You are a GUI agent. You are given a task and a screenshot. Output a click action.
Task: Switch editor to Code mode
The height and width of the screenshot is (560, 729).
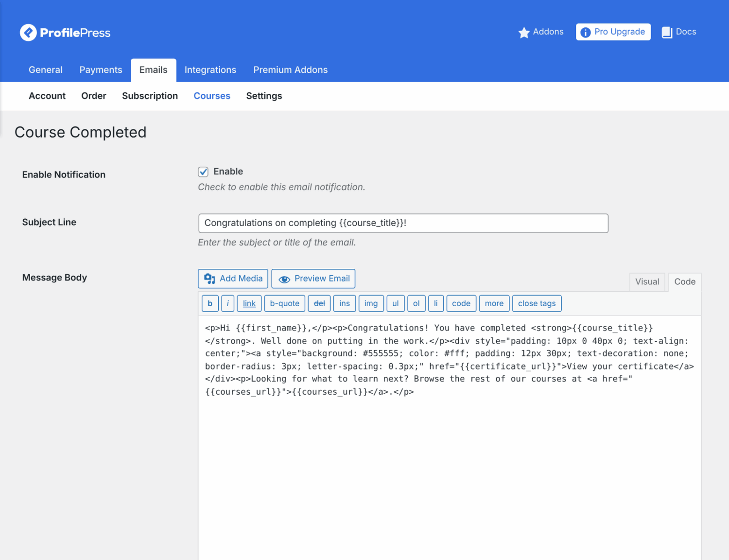(685, 282)
